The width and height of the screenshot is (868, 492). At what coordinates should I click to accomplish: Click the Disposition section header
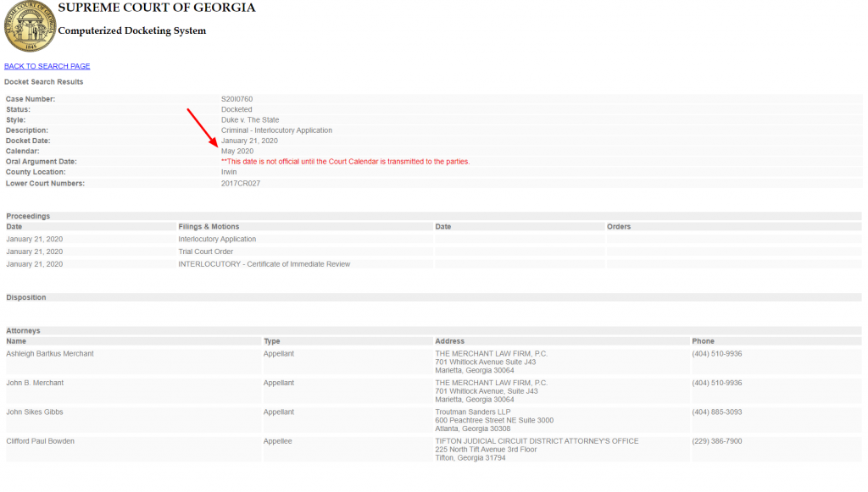pyautogui.click(x=26, y=298)
